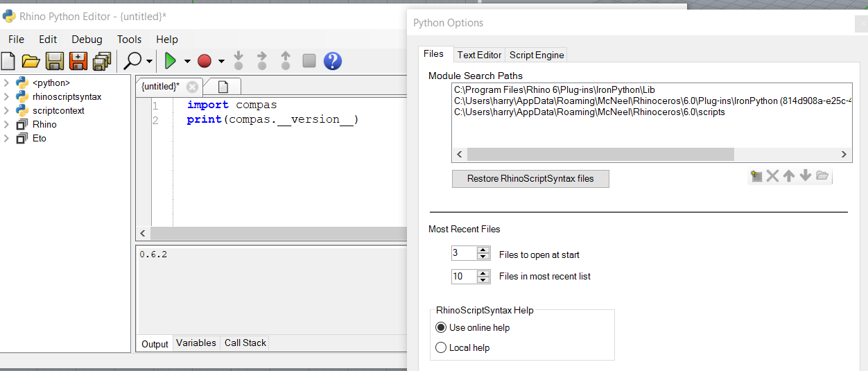Viewport: 868px width, 371px height.
Task: Click Restore RhinoScriptSyntax files button
Action: pyautogui.click(x=530, y=178)
